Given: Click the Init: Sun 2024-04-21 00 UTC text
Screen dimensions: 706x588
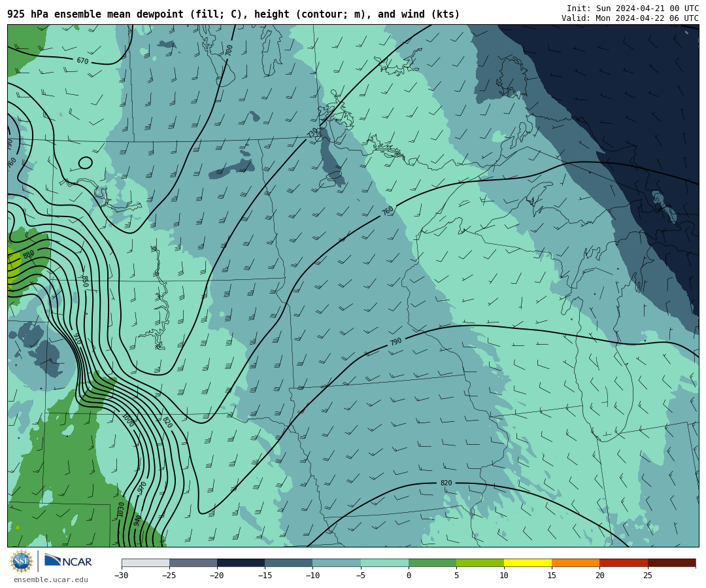Looking at the screenshot, I should pyautogui.click(x=633, y=8).
